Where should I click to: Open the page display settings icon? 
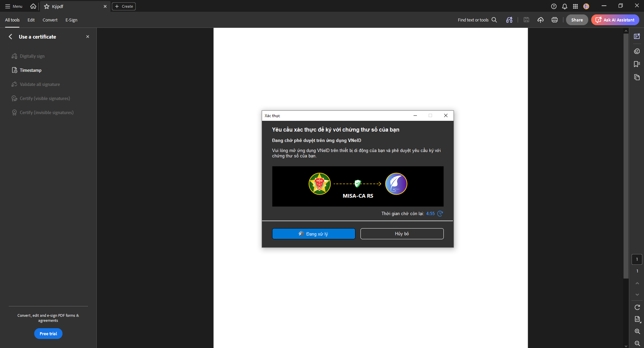[x=637, y=319]
